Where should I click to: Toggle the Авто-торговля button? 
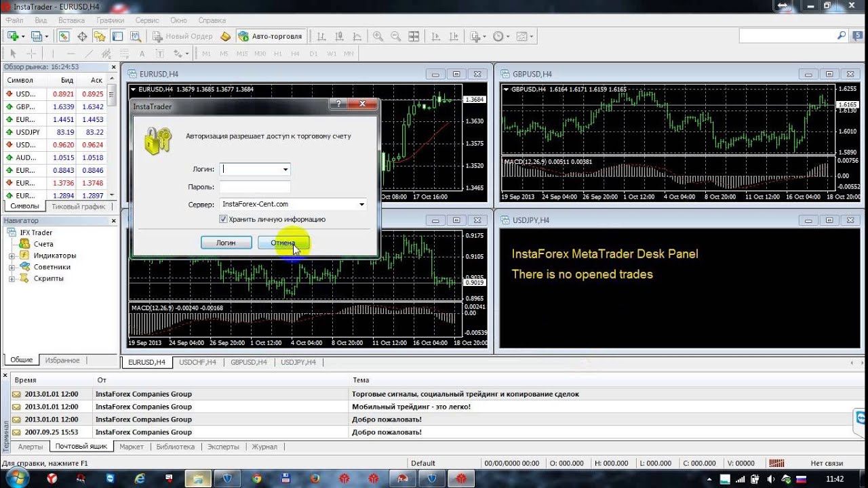pos(271,36)
